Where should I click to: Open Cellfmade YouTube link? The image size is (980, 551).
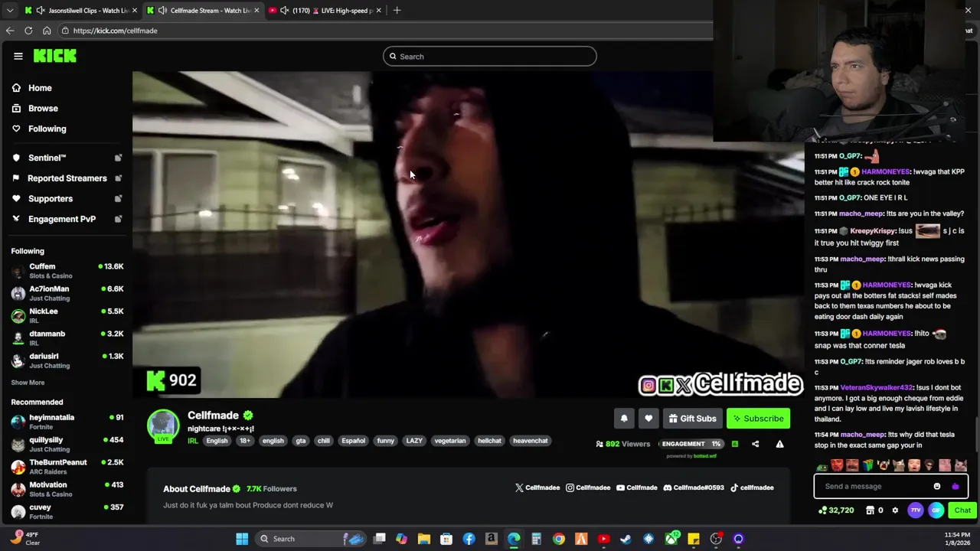coord(637,487)
